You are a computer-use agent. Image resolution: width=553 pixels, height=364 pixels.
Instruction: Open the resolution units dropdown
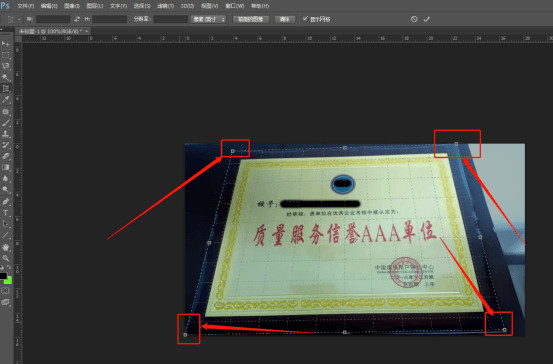coord(208,19)
